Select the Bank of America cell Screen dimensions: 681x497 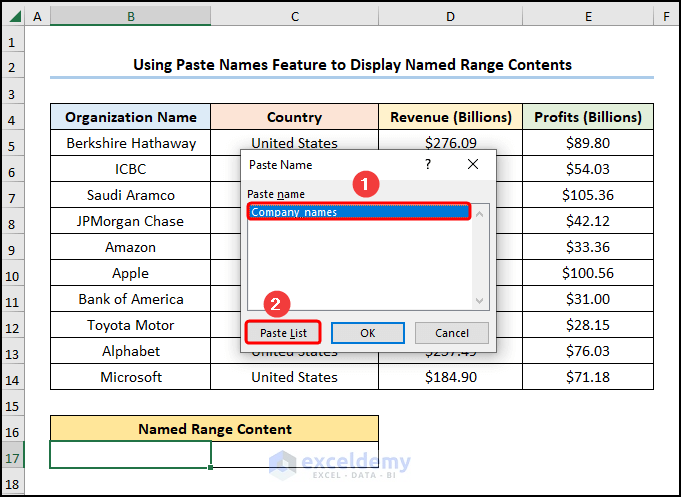(130, 299)
